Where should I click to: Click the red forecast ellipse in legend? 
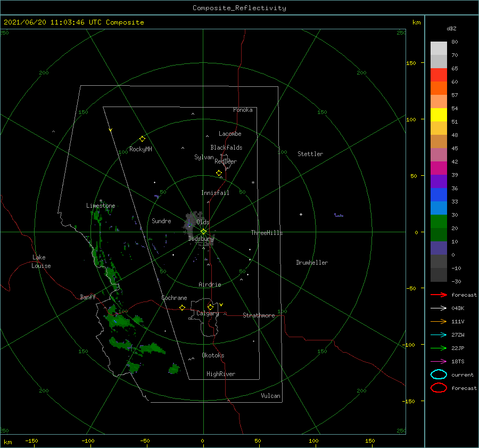439,388
